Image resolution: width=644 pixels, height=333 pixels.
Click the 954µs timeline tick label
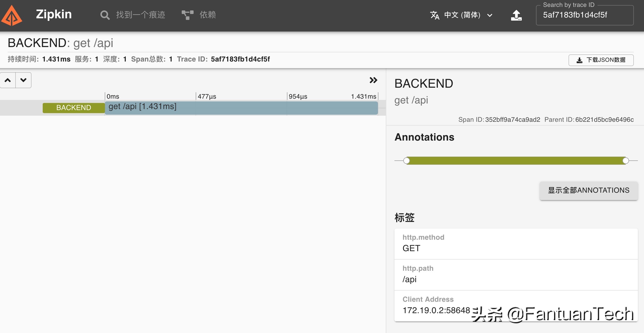click(298, 97)
